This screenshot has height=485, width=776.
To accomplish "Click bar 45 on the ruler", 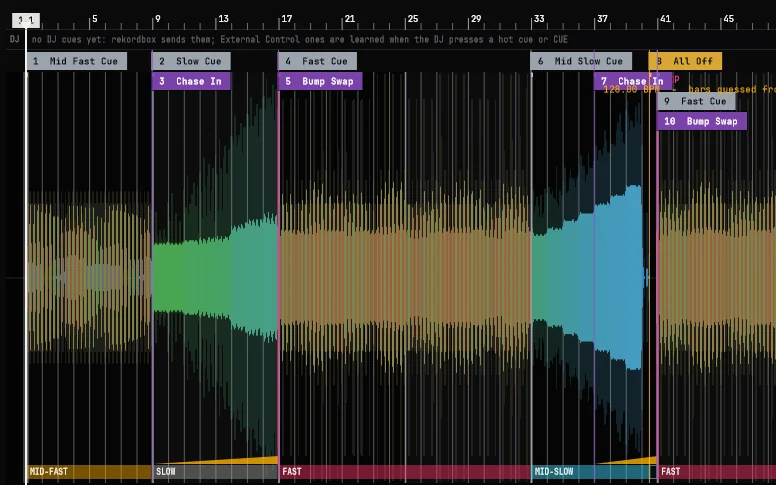I will pyautogui.click(x=728, y=19).
